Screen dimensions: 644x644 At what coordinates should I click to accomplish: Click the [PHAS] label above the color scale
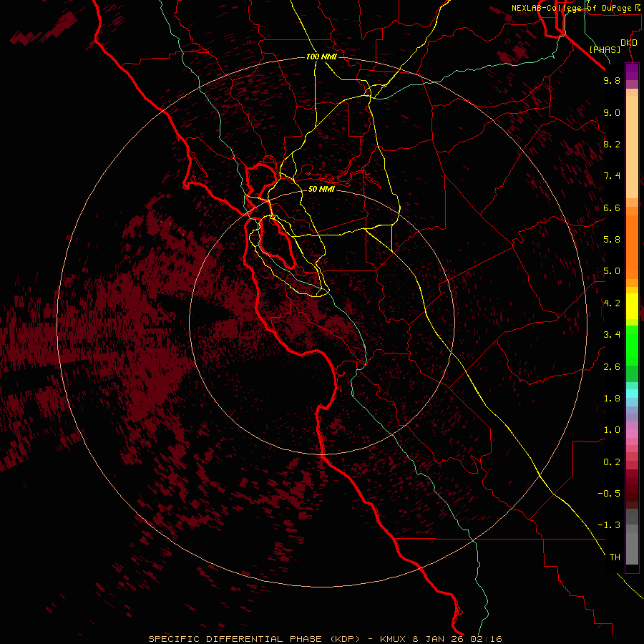click(x=605, y=49)
